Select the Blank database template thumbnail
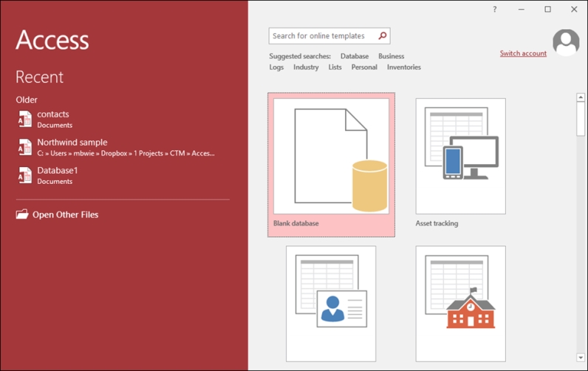Image resolution: width=588 pixels, height=371 pixels. (331, 156)
